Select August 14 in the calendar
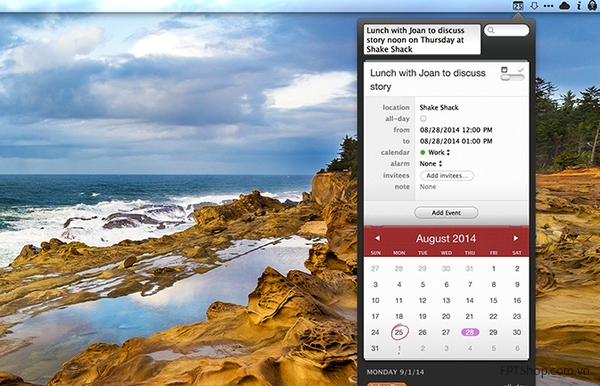The height and width of the screenshot is (386, 600). click(470, 300)
